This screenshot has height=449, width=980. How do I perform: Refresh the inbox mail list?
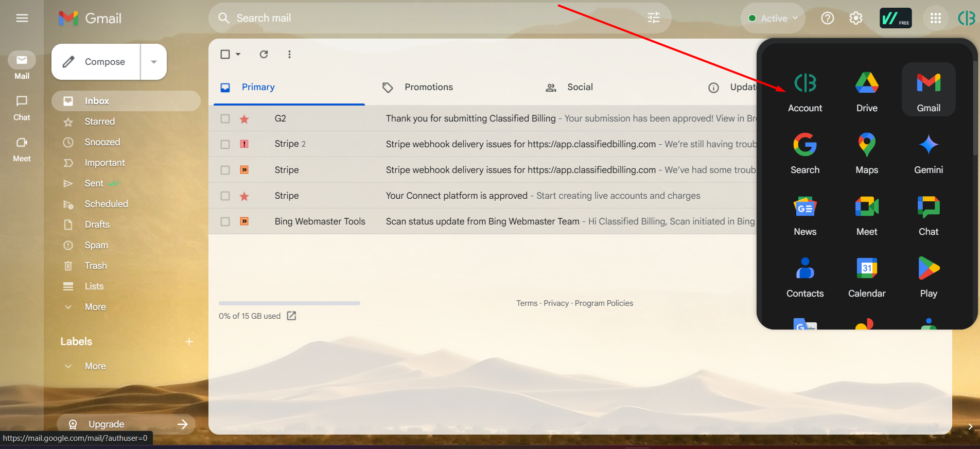(x=264, y=54)
